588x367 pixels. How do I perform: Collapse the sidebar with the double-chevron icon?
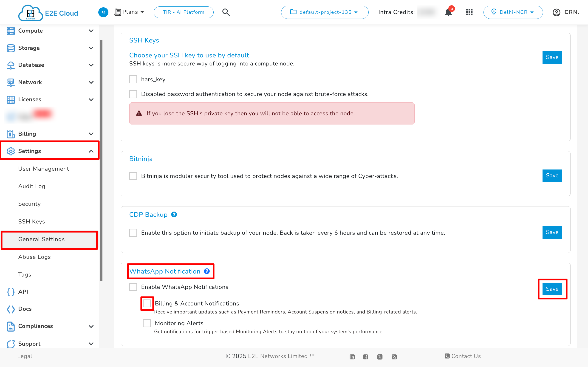click(103, 12)
